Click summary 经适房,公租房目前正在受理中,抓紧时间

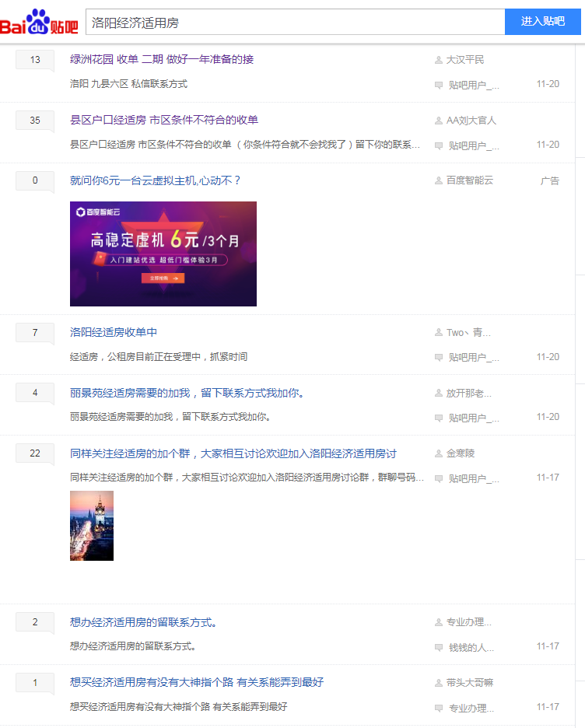(x=159, y=357)
